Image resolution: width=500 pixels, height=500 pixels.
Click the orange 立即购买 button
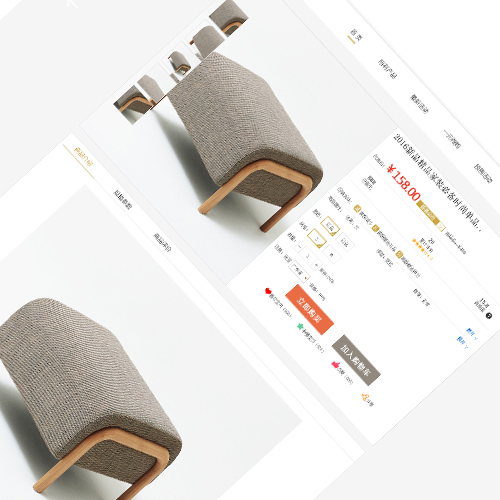tap(309, 309)
